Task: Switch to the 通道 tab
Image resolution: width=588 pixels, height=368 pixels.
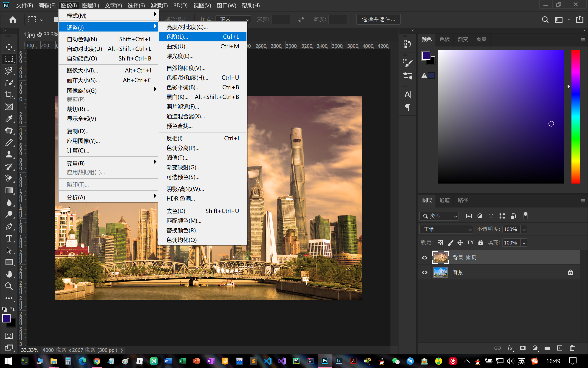Action: coord(444,200)
